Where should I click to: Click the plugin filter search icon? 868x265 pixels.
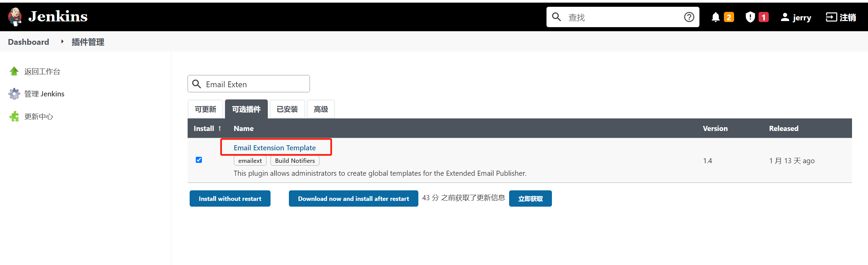(x=197, y=84)
